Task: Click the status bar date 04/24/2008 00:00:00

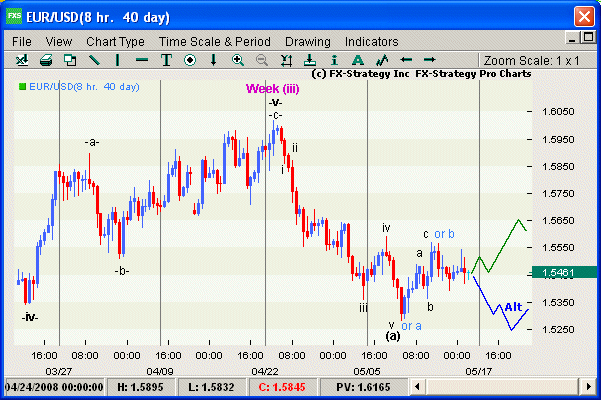Action: [x=54, y=387]
